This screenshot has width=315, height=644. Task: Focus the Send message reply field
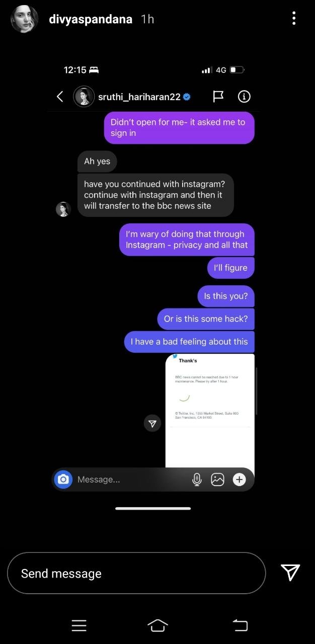tap(136, 573)
